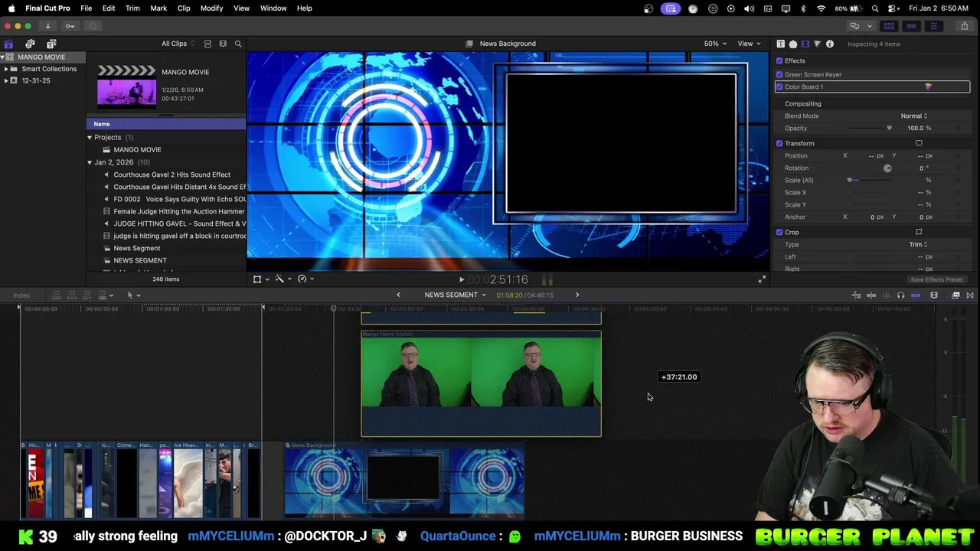This screenshot has height=551, width=980.
Task: Show the Libraries sidebar clapboard icon
Action: coord(8,44)
